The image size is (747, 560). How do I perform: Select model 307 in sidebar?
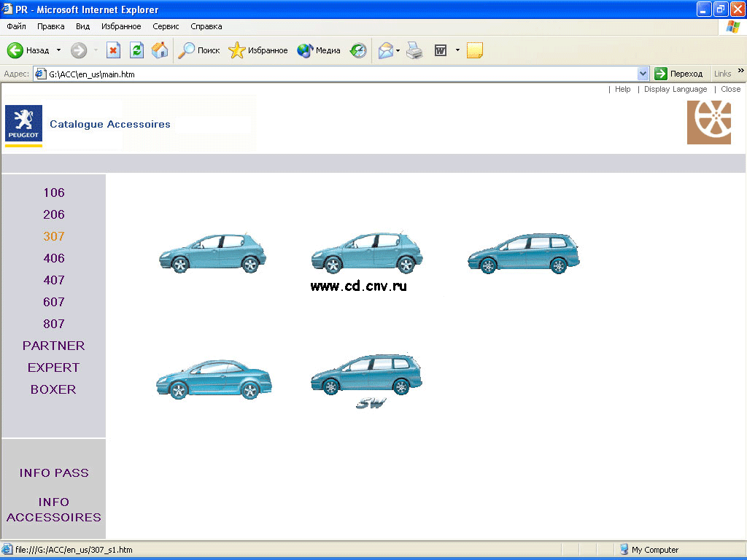(54, 236)
